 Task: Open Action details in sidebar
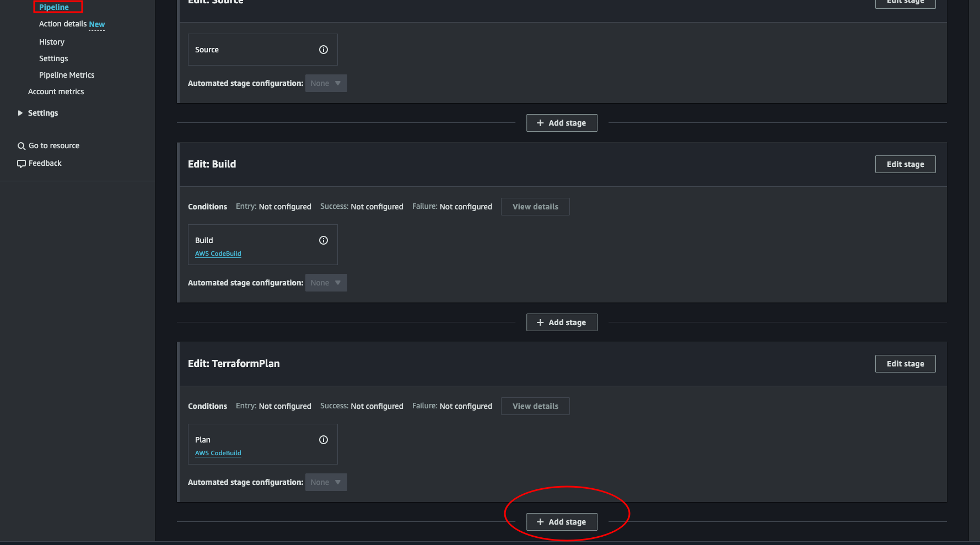(63, 24)
